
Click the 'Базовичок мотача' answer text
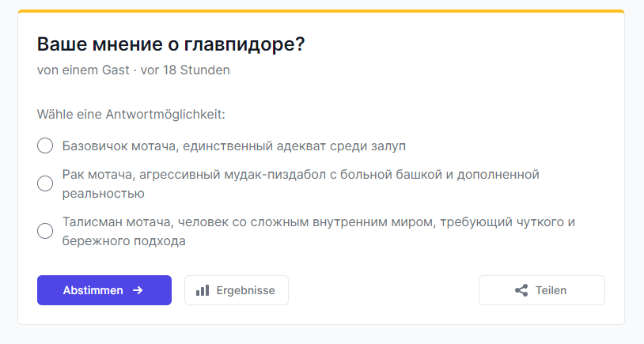point(234,146)
